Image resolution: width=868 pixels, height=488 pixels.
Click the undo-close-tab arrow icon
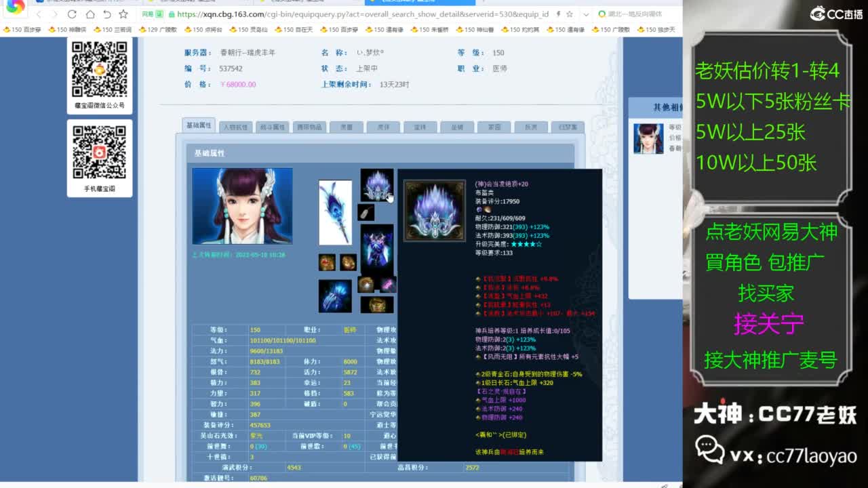click(106, 14)
